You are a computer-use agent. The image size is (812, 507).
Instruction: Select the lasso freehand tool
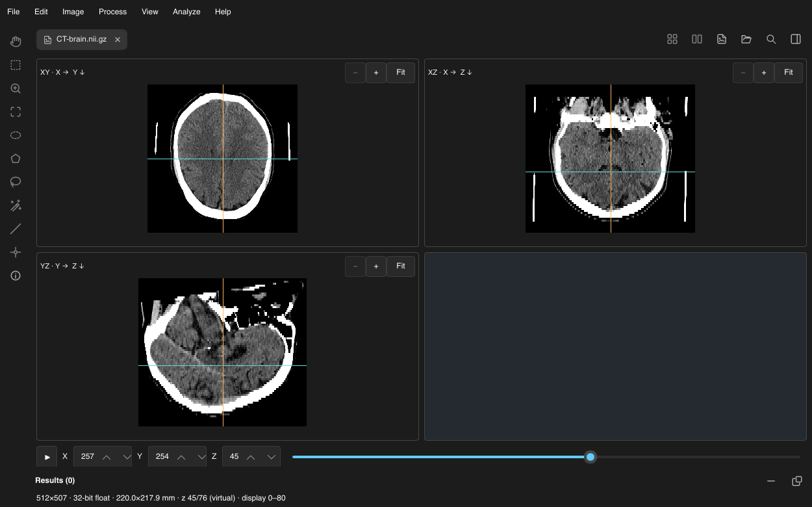pos(16,182)
